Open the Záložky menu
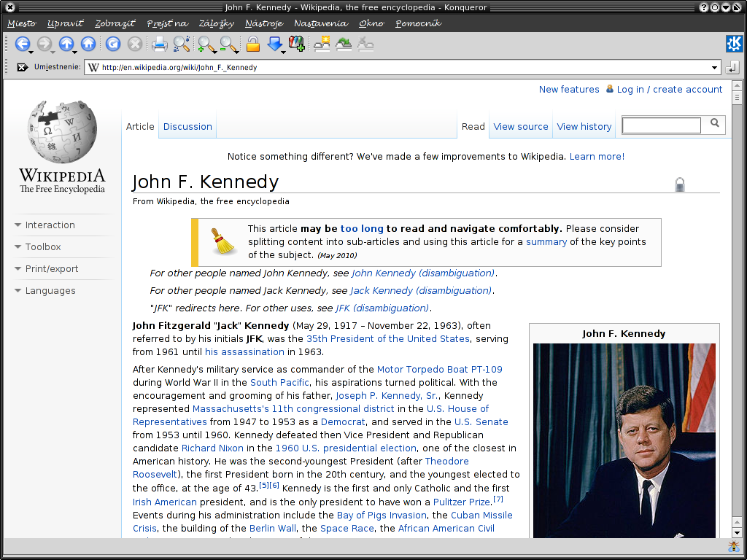This screenshot has width=747, height=560. click(x=217, y=23)
